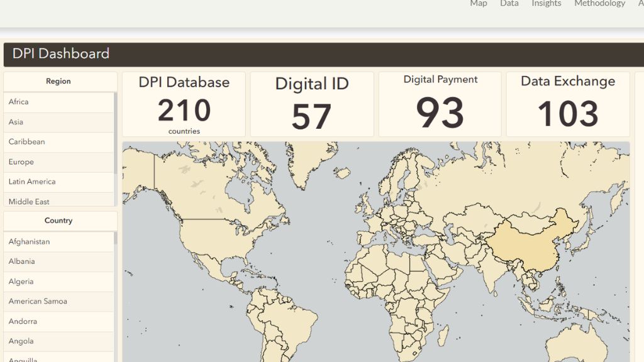Open the Methodology page
This screenshot has width=644, height=362.
pyautogui.click(x=599, y=4)
